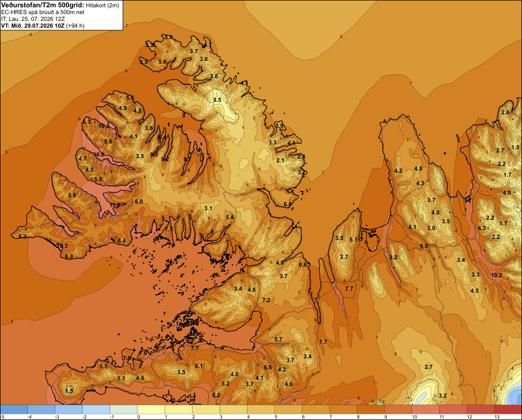
Task: Click the 3.1 temperature label
Action: [208, 208]
